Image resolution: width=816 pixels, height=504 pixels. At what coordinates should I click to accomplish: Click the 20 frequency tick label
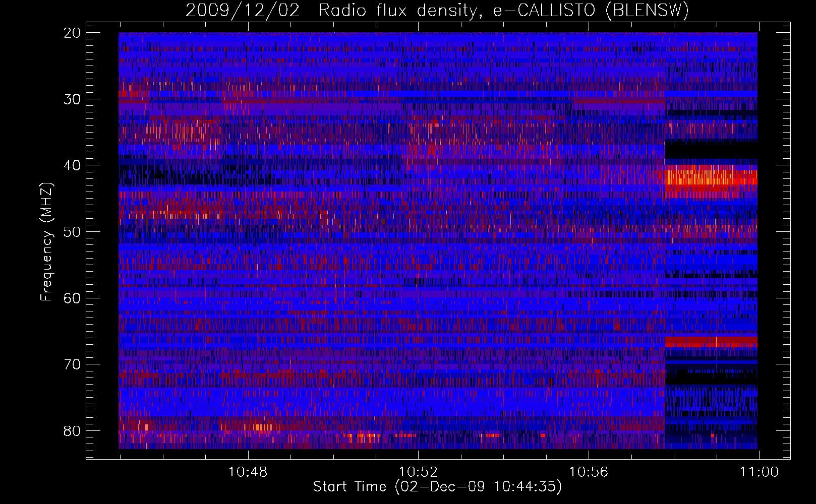(72, 33)
